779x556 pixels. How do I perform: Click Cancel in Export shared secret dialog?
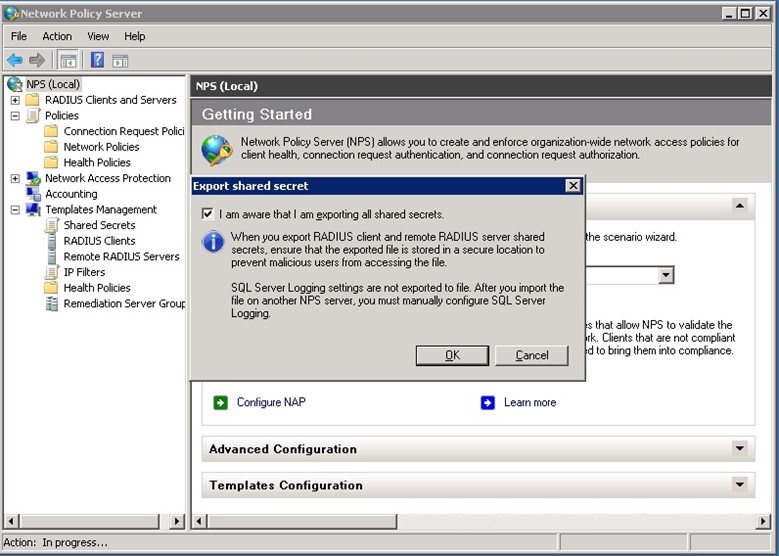click(x=532, y=355)
